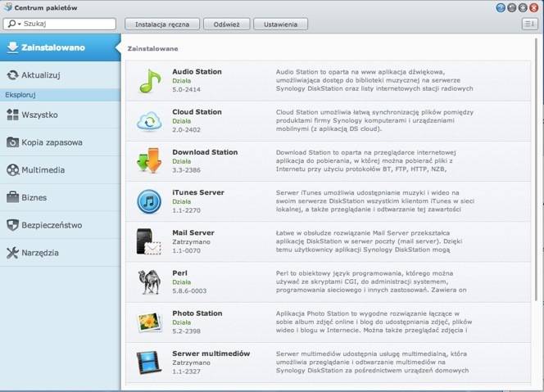This screenshot has height=392, width=544.
Task: Click the Audio Station description text
Action: [374, 80]
